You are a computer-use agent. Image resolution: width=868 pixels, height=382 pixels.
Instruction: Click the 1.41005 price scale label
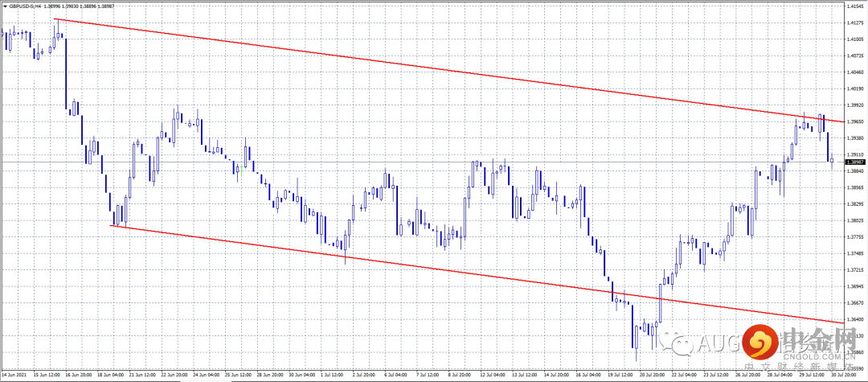(856, 39)
